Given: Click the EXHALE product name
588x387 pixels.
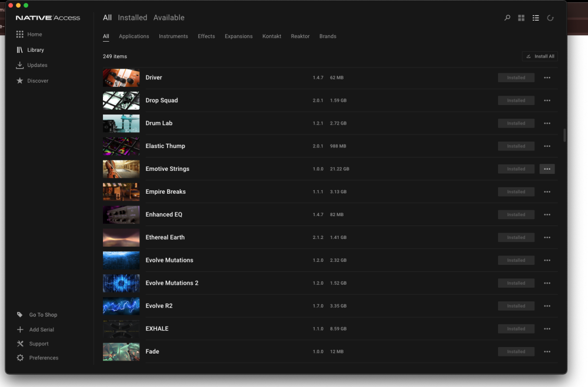Looking at the screenshot, I should (x=157, y=328).
